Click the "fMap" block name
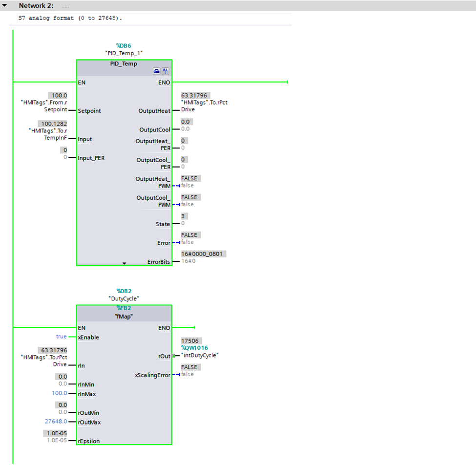Viewport: 476px width, 467px height. [x=124, y=317]
